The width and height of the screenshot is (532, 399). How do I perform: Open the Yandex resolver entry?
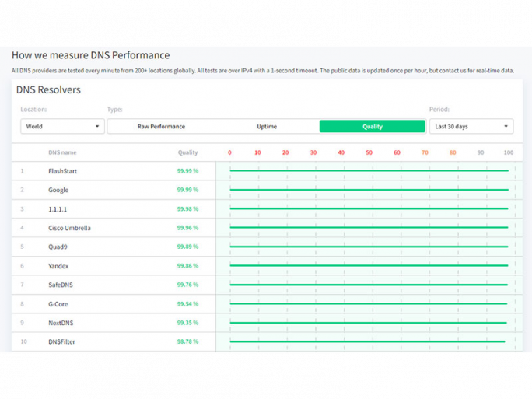point(58,266)
